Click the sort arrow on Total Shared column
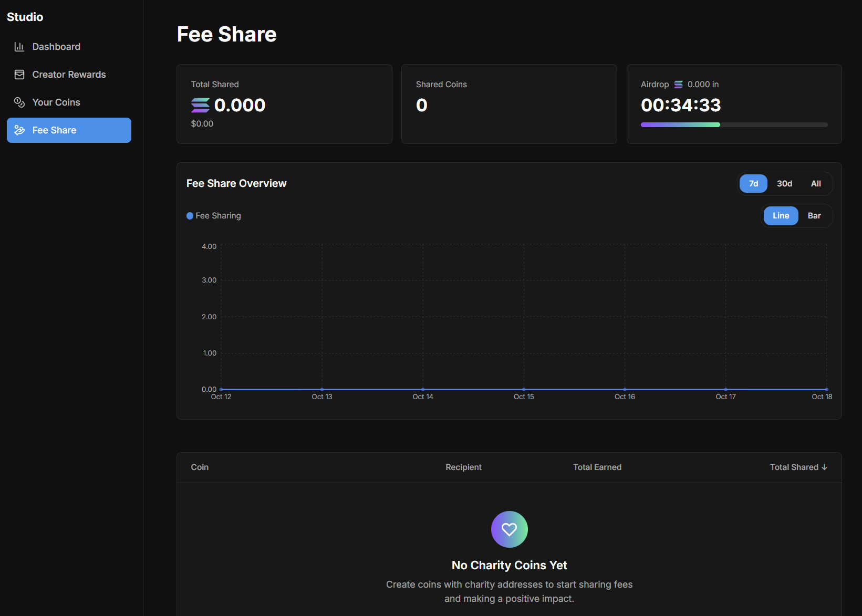This screenshot has height=616, width=862. point(824,467)
